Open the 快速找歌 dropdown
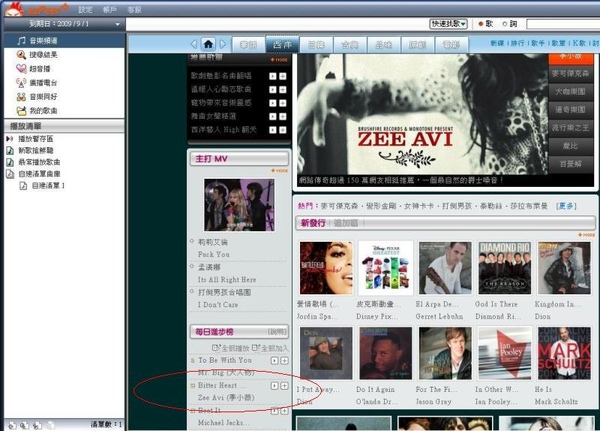The height and width of the screenshot is (431, 600). pyautogui.click(x=448, y=24)
